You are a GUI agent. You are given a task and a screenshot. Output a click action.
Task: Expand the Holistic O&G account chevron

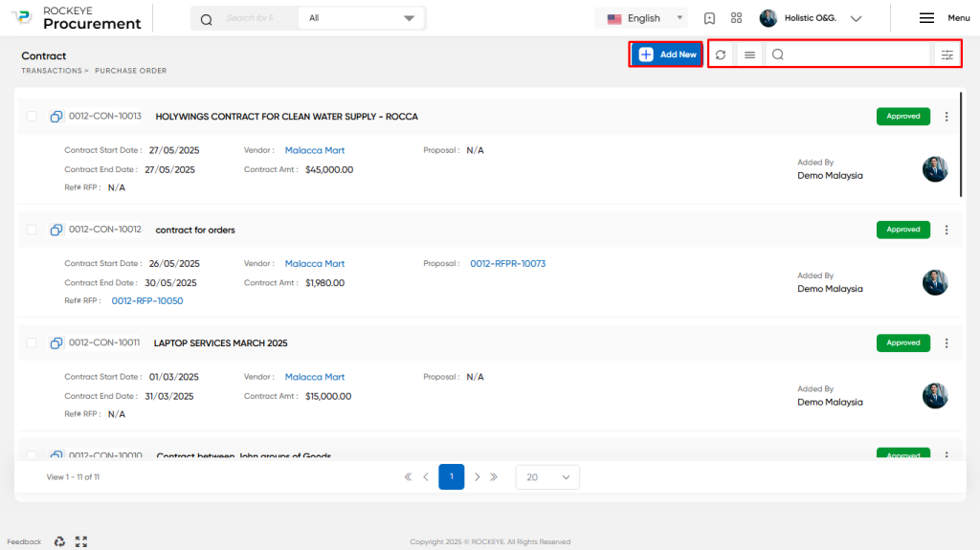(x=857, y=19)
